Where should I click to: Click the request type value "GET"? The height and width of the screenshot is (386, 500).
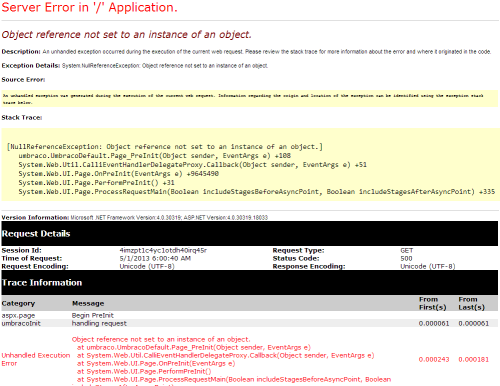point(407,250)
